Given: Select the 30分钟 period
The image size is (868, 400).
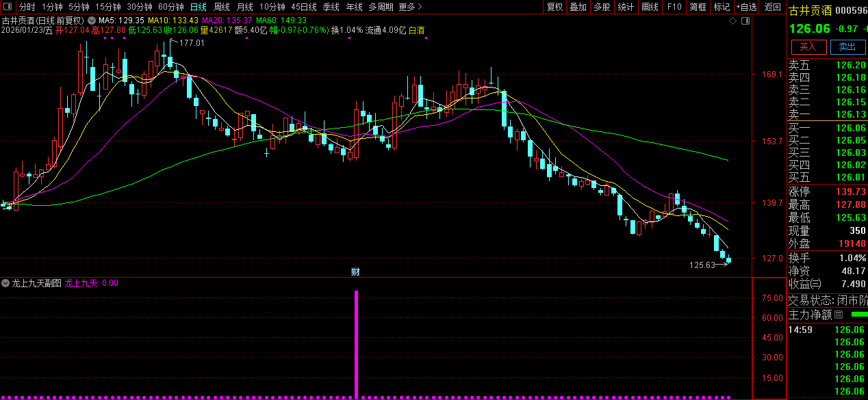Looking at the screenshot, I should tap(140, 7).
